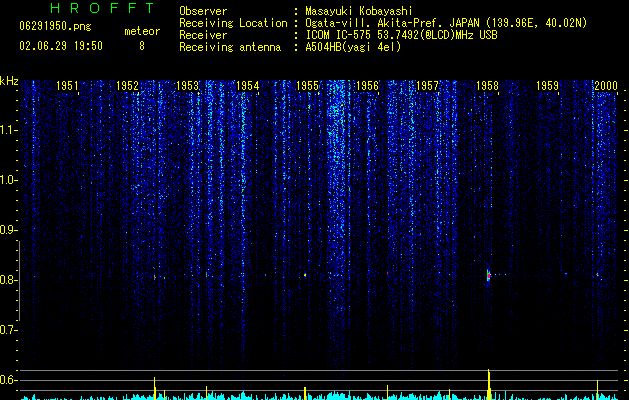Click the kHz axis unit label
The image size is (629, 400).
pyautogui.click(x=9, y=81)
